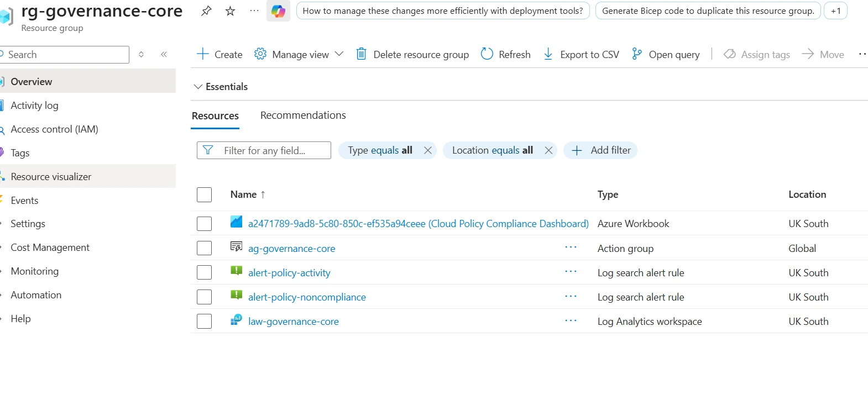Image resolution: width=868 pixels, height=400 pixels.
Task: Click the ag-governance-core action group icon
Action: [x=236, y=247]
